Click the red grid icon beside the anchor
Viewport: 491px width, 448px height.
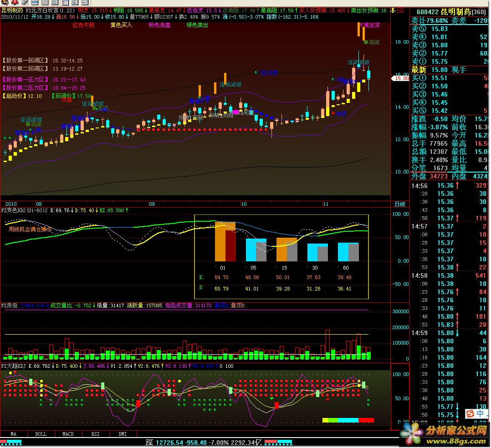click(400, 10)
